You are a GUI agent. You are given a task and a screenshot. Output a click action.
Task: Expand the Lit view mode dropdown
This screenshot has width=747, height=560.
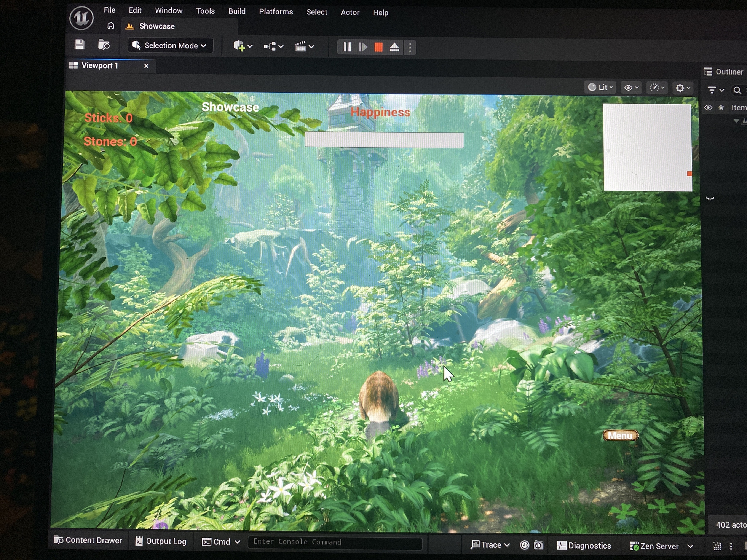coord(600,88)
